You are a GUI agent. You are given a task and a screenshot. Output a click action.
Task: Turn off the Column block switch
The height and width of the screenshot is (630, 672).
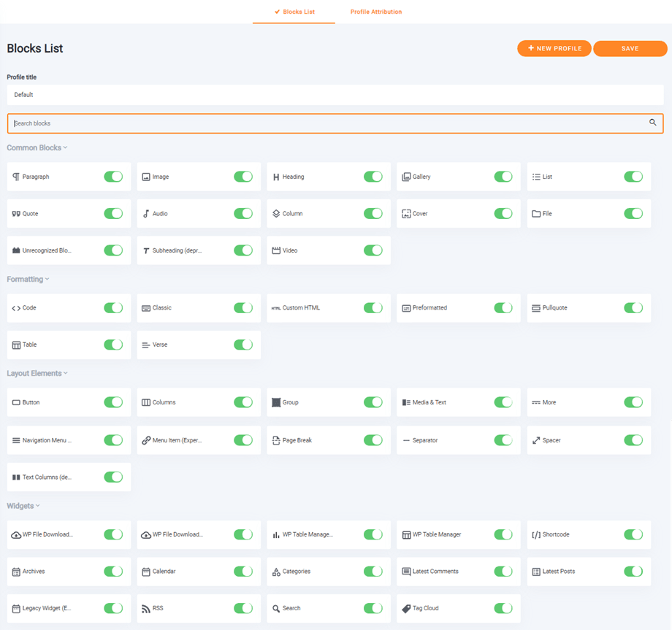pyautogui.click(x=373, y=214)
